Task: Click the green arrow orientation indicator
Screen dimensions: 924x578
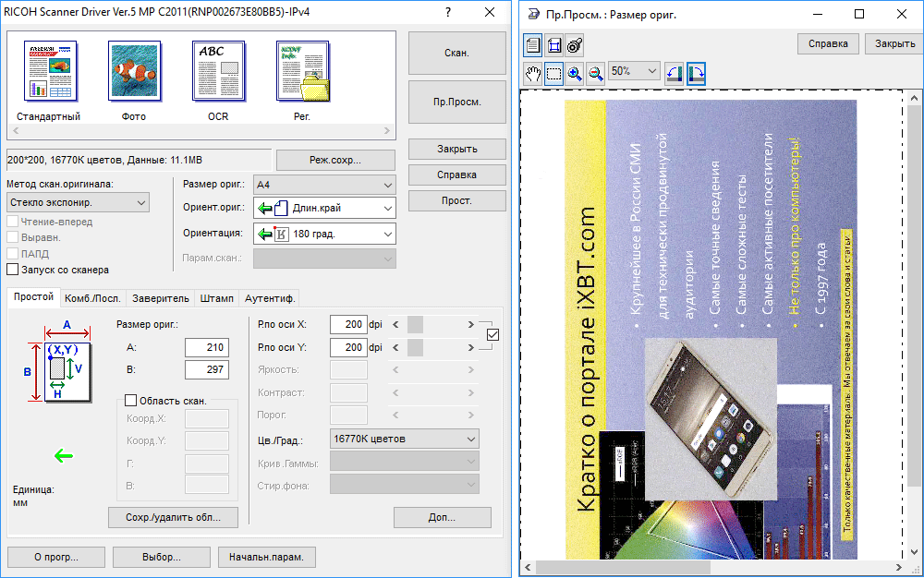Action: 64,455
